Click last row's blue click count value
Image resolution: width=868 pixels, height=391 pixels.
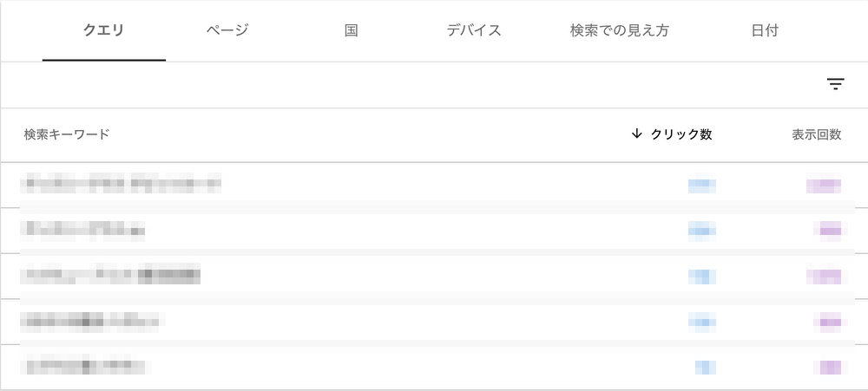point(706,368)
